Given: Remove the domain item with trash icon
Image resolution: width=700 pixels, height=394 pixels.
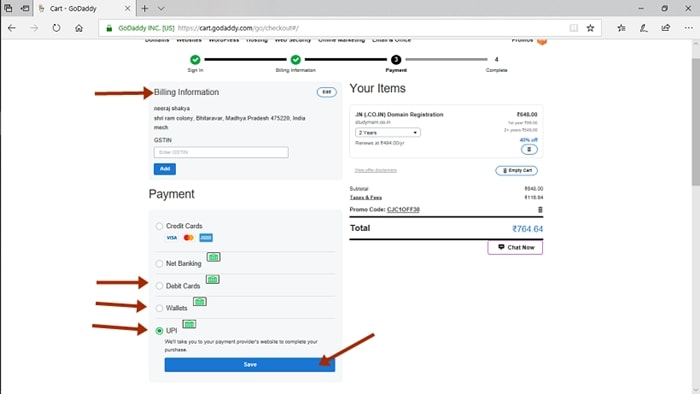Looking at the screenshot, I should tap(529, 149).
